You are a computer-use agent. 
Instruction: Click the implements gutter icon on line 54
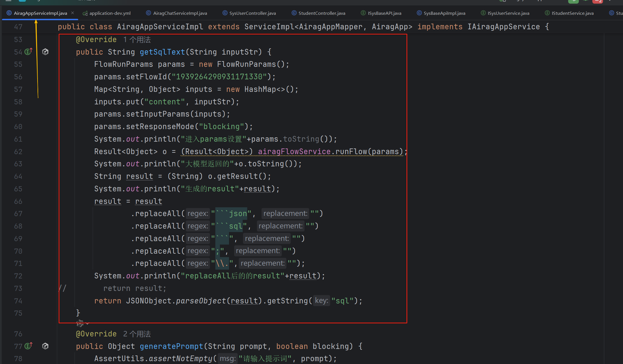pyautogui.click(x=28, y=51)
